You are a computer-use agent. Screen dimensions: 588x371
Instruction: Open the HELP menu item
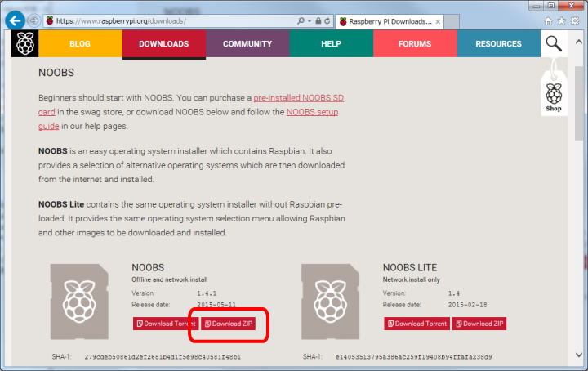click(331, 44)
